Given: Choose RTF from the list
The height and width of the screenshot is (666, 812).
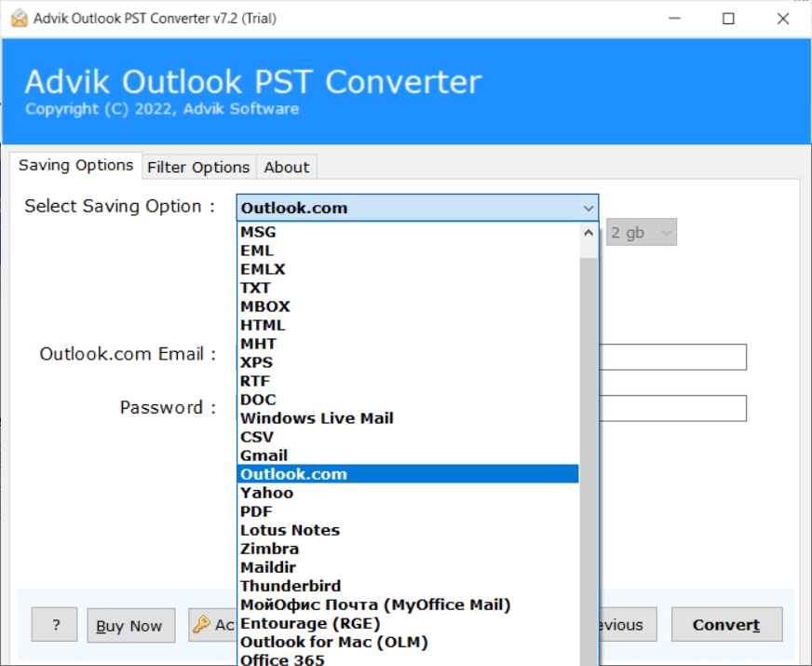Looking at the screenshot, I should pyautogui.click(x=408, y=381).
